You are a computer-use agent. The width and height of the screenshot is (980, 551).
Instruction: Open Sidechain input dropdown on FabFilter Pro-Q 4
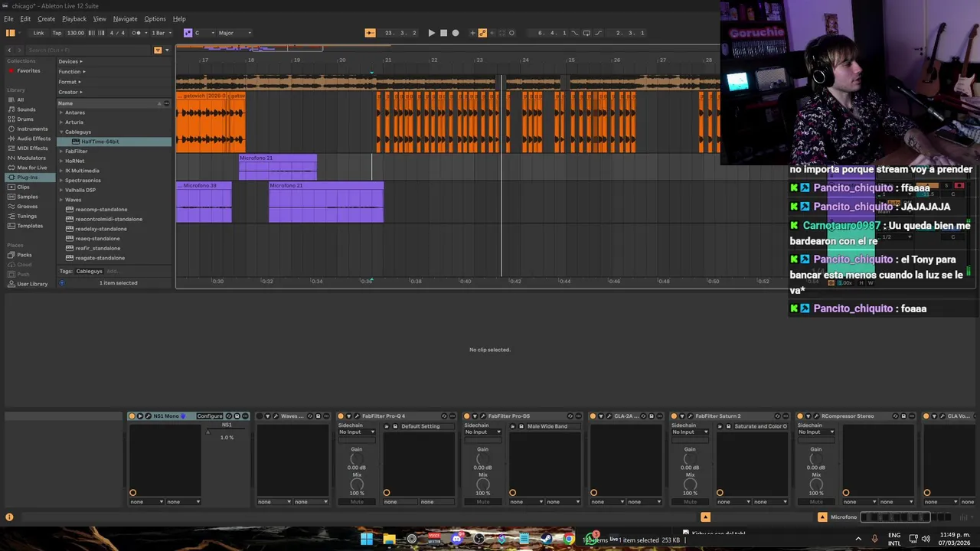click(x=357, y=432)
